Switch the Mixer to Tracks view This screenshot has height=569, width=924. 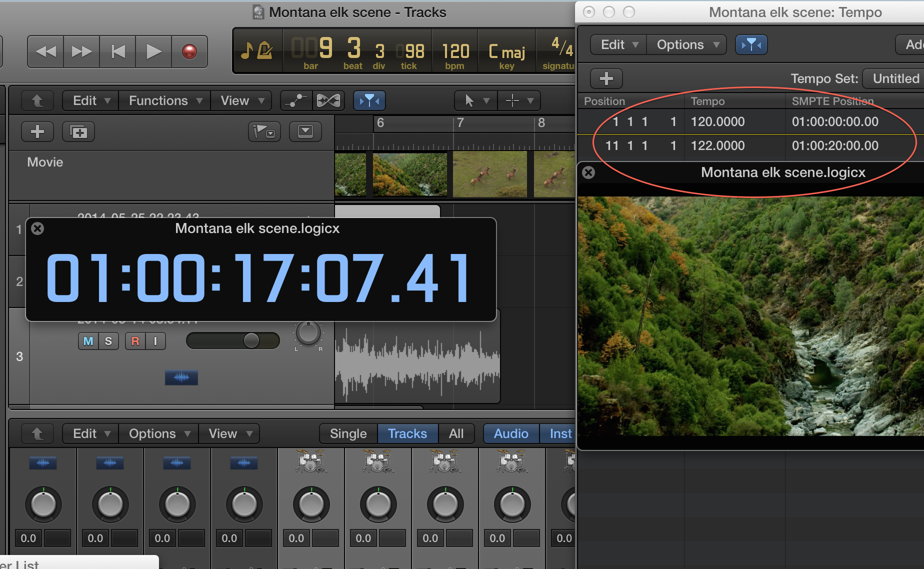tap(407, 433)
